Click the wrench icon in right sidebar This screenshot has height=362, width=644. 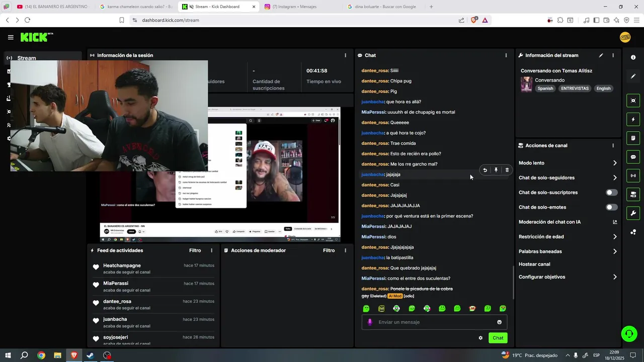633,213
